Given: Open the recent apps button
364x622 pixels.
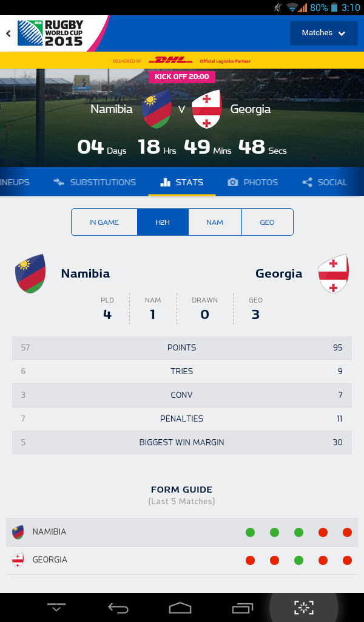Looking at the screenshot, I should 243,607.
